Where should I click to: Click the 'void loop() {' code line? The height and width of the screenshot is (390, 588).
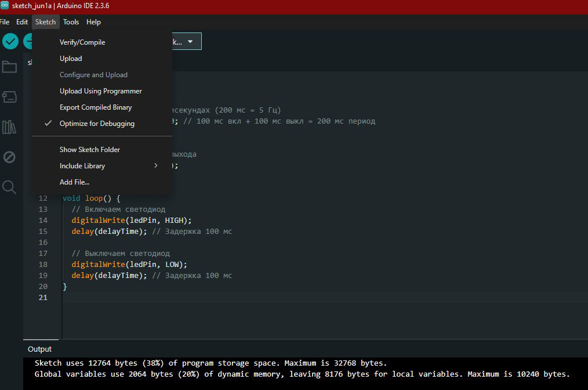click(x=91, y=198)
